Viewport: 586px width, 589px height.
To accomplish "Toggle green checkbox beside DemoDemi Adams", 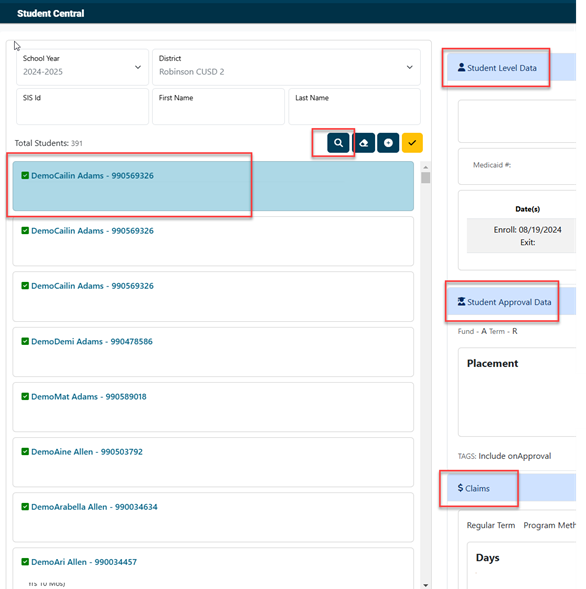I will [25, 341].
